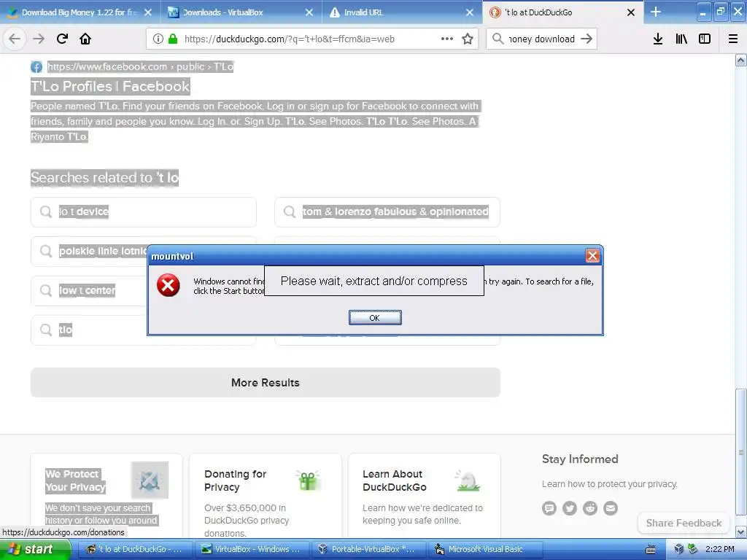Open the Stay Informed email icon
The height and width of the screenshot is (560, 747).
(x=611, y=508)
